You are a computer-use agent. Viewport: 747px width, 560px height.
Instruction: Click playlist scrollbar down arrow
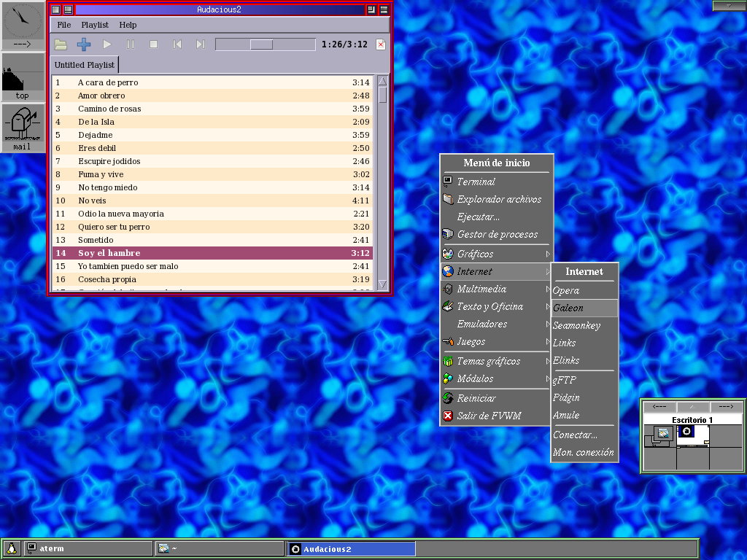point(382,284)
